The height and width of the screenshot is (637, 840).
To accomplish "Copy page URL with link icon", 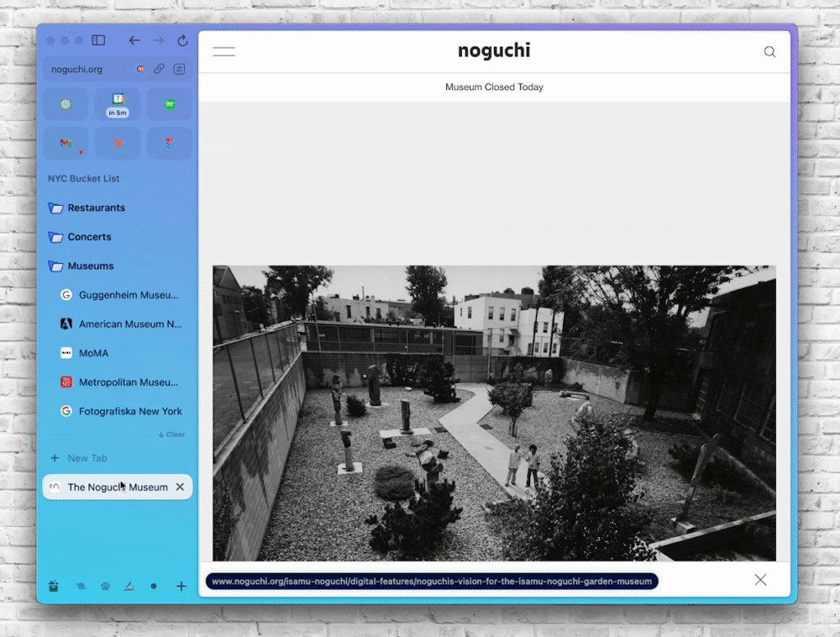I will click(159, 69).
